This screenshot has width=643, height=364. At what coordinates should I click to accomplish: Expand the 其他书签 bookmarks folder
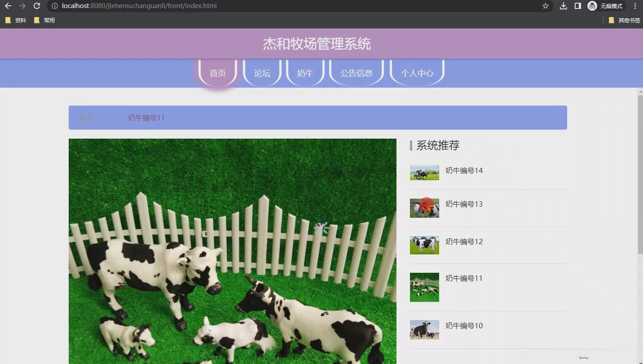624,20
